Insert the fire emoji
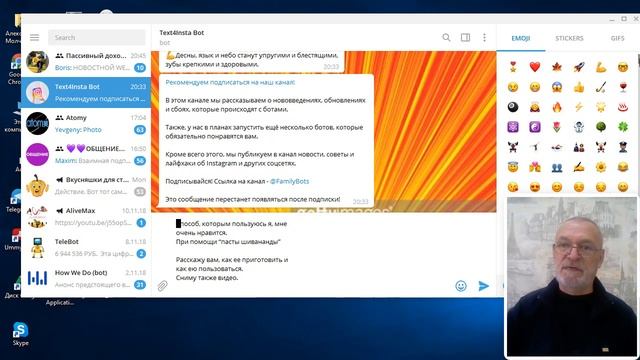Image resolution: width=640 pixels, height=360 pixels. click(557, 107)
